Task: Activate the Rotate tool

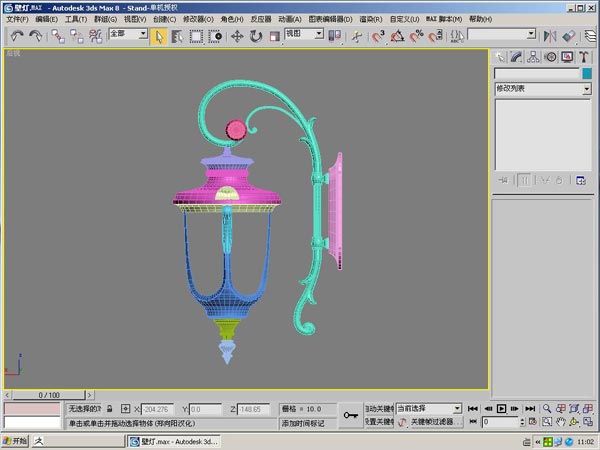Action: [x=256, y=36]
